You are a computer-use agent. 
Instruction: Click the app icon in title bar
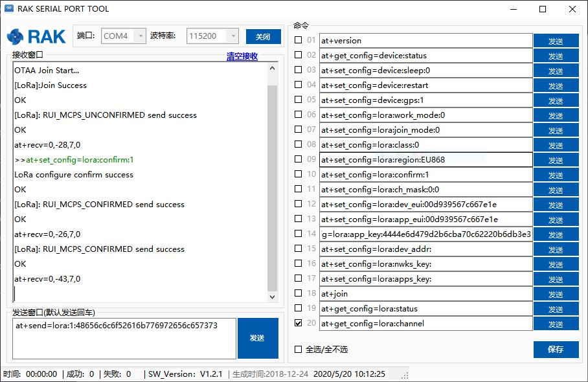[9, 8]
